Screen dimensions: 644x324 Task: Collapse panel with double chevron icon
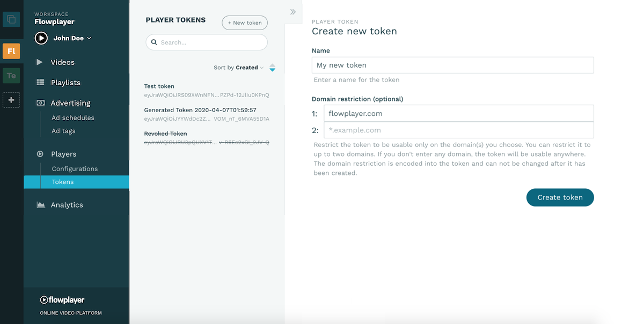293,12
